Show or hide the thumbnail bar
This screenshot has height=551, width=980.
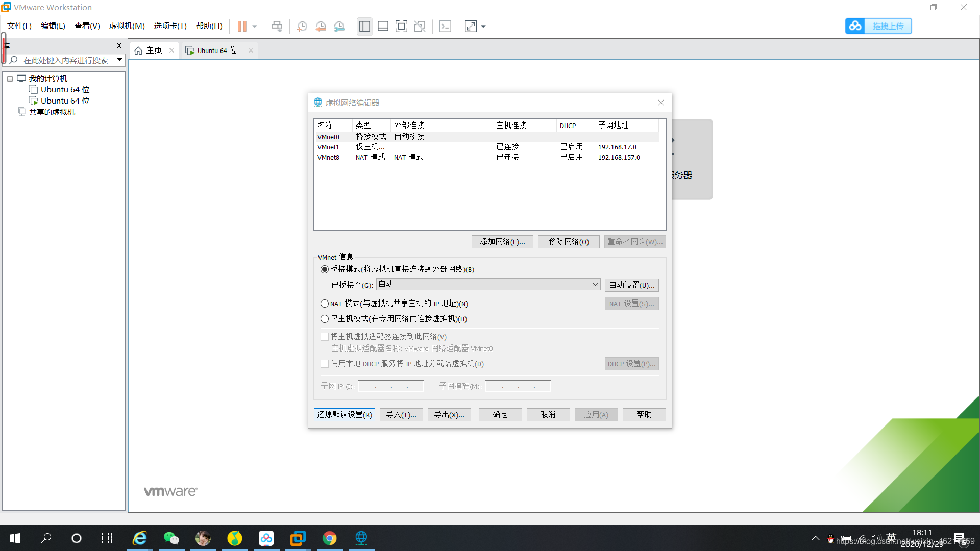[383, 26]
